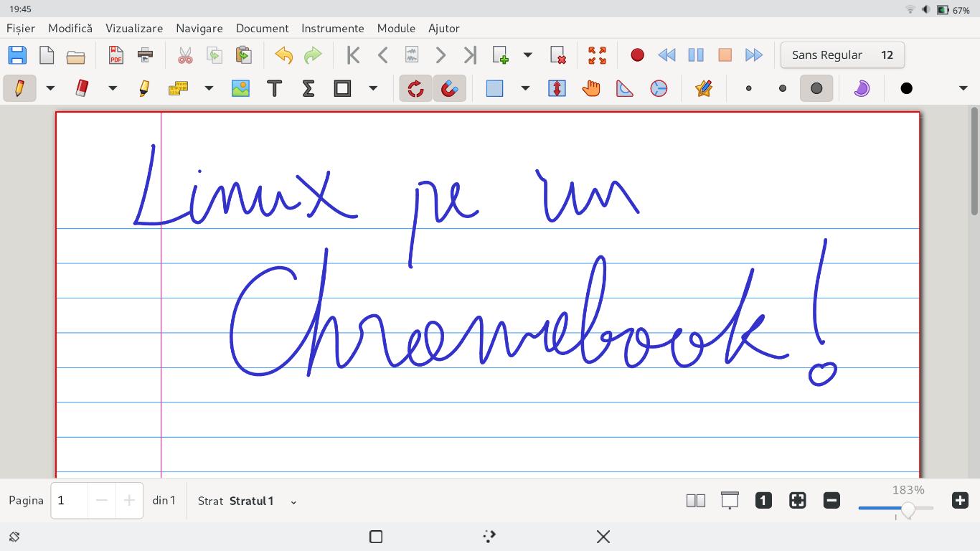Select the rectangle selection tool
This screenshot has width=980, height=551.
click(x=494, y=88)
